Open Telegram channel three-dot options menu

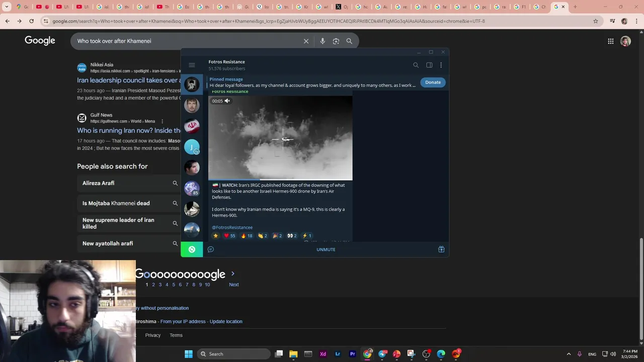coord(441,65)
